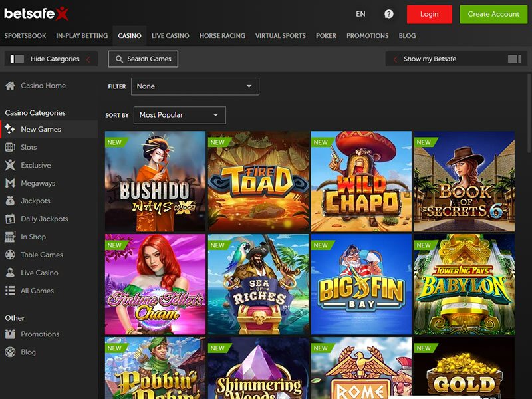Open Live Casino from the sidebar icon

click(9, 273)
